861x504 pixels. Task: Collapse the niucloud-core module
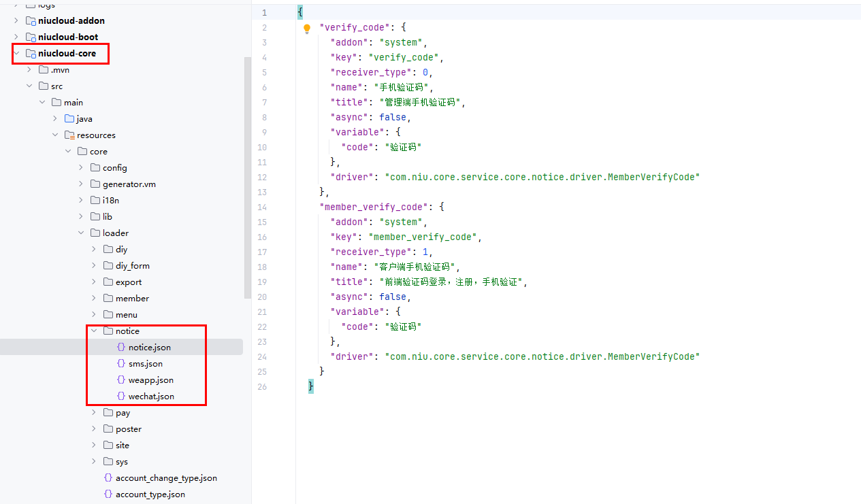pyautogui.click(x=16, y=54)
